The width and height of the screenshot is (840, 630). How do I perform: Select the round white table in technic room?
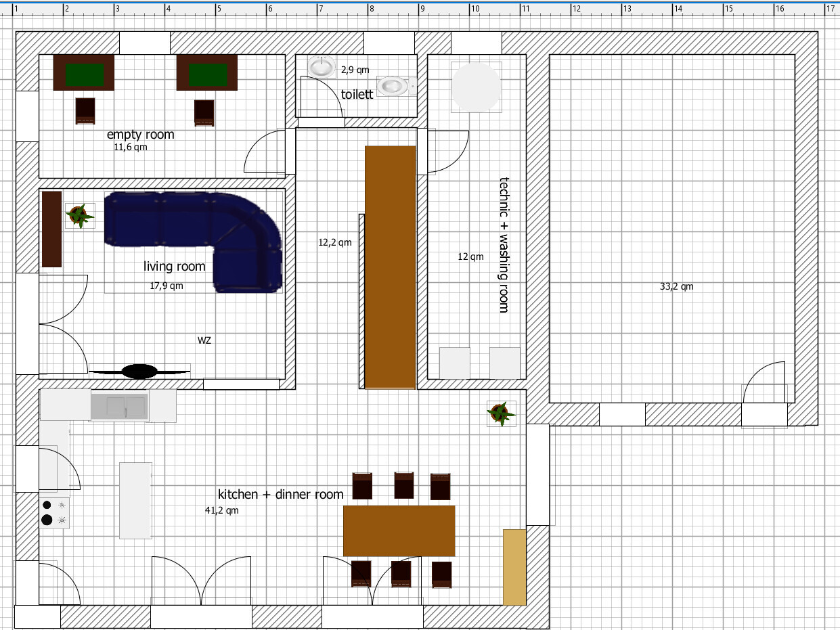(x=477, y=87)
